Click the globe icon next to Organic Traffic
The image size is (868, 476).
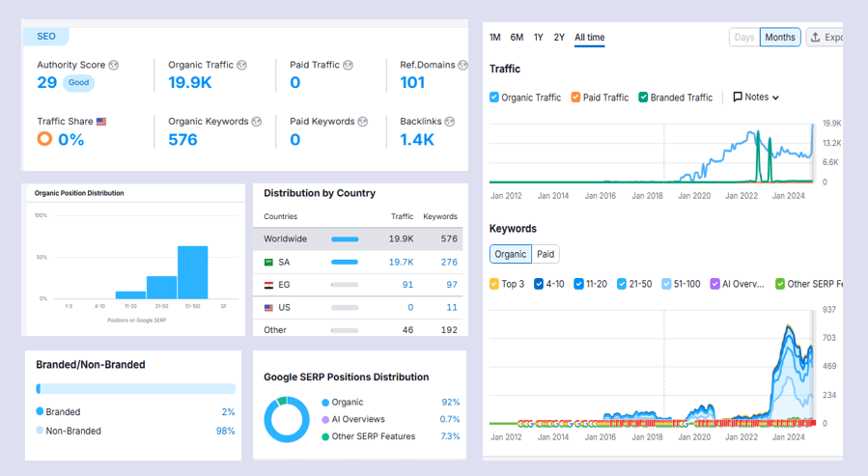pyautogui.click(x=242, y=66)
